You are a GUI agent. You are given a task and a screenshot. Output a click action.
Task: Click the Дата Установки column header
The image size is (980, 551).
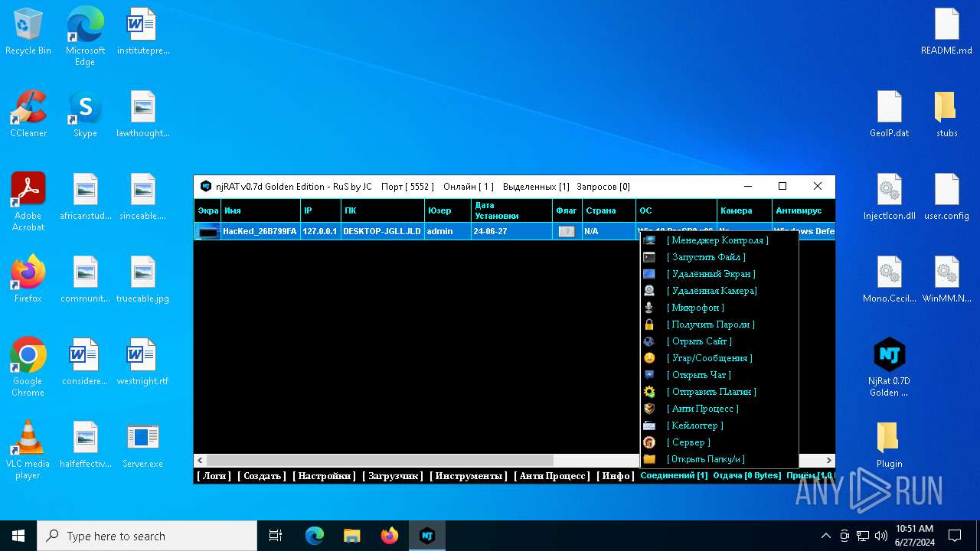511,210
